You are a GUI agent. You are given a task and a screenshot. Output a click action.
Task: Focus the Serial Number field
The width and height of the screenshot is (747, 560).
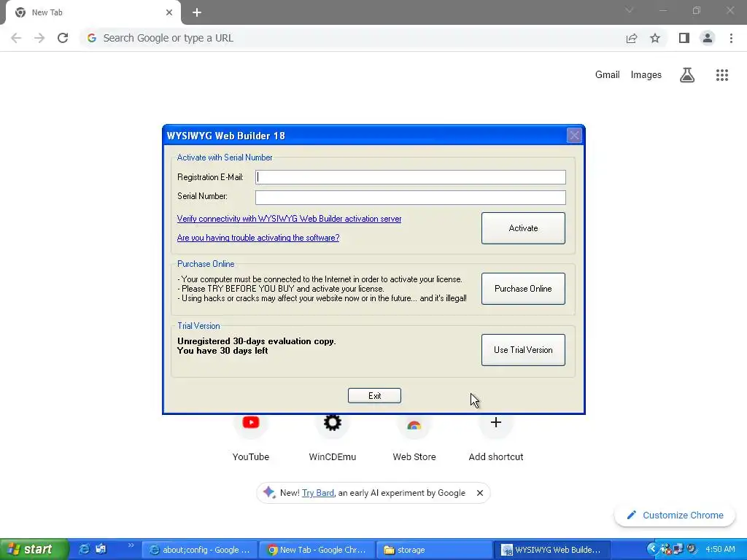tap(410, 197)
